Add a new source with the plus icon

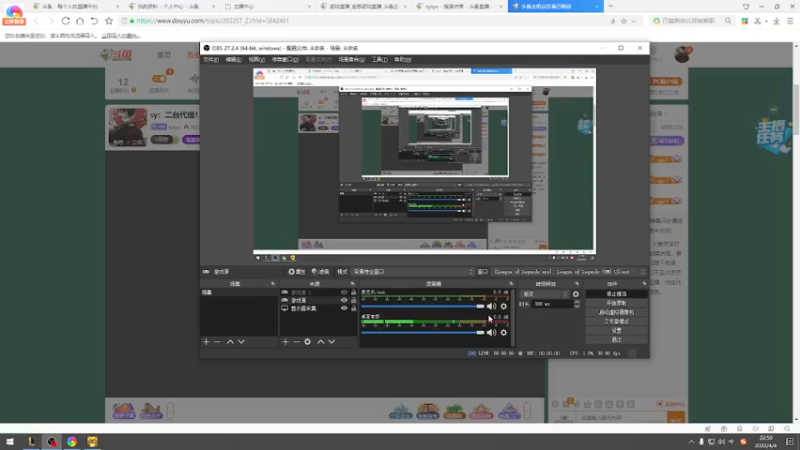(x=285, y=341)
